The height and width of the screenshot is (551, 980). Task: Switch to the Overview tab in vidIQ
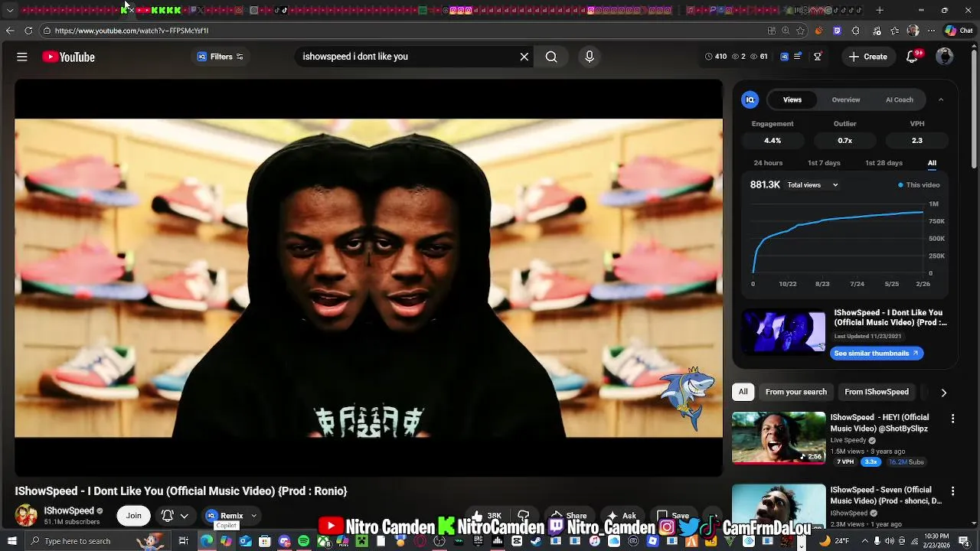[x=846, y=99]
